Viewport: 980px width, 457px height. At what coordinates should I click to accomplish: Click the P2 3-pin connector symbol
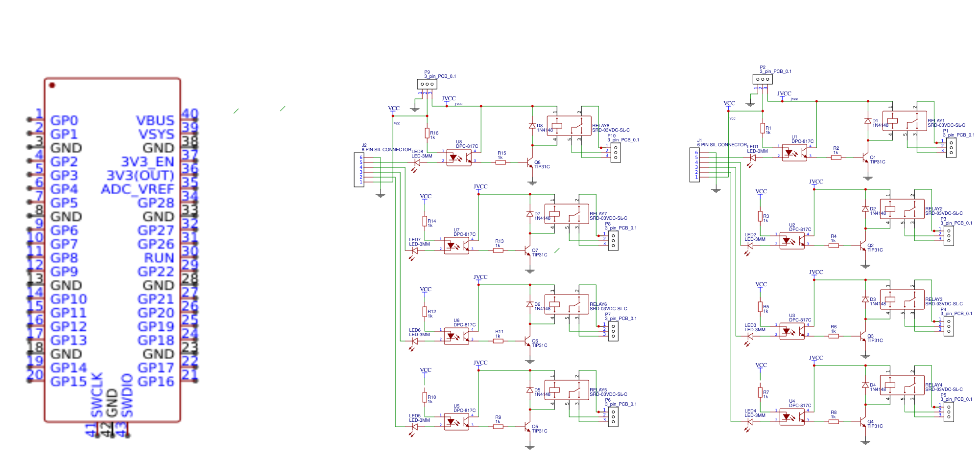tap(763, 79)
